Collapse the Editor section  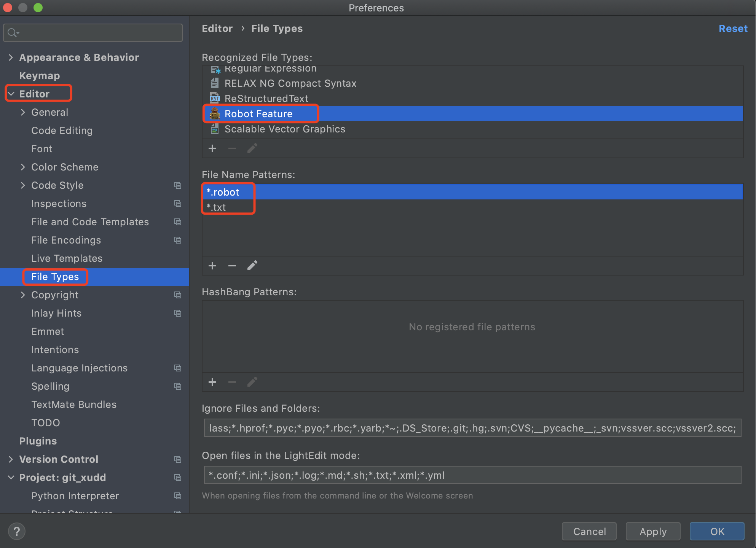pos(11,94)
